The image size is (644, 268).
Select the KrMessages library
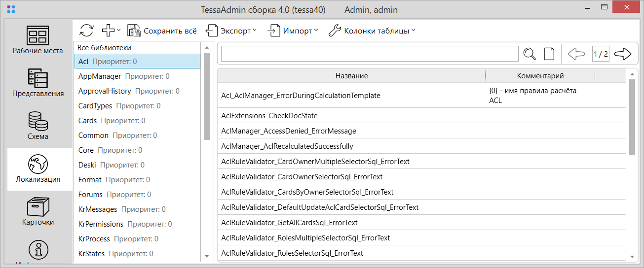[x=98, y=209]
